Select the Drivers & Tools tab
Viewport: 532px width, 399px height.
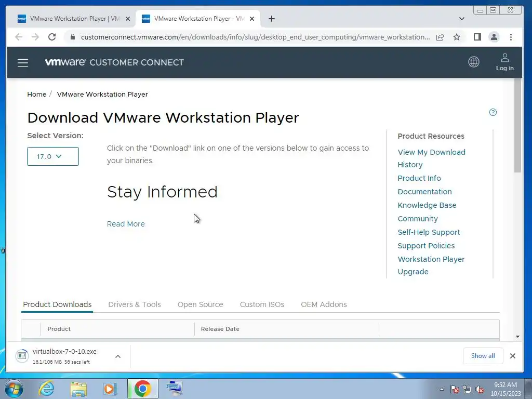135,304
